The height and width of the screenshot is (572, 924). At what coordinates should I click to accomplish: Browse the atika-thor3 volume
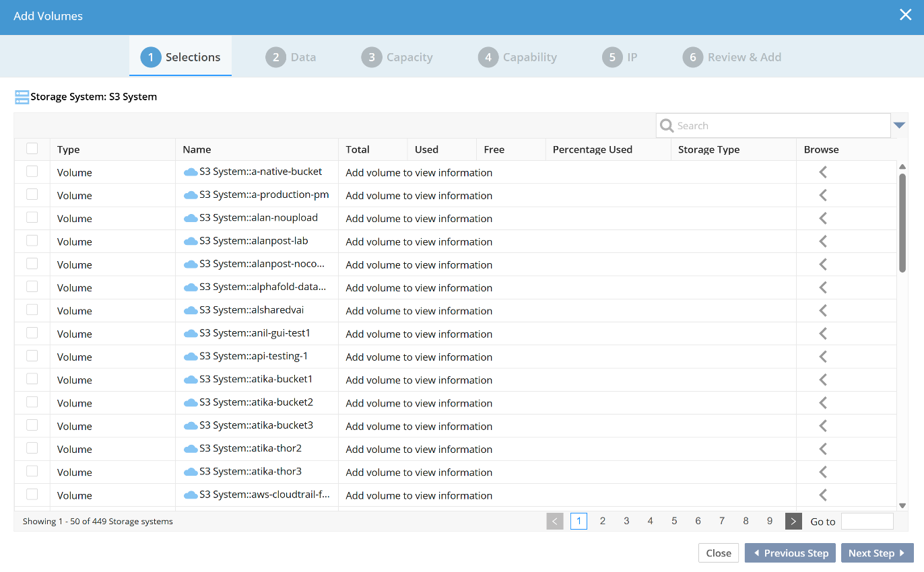coord(822,472)
